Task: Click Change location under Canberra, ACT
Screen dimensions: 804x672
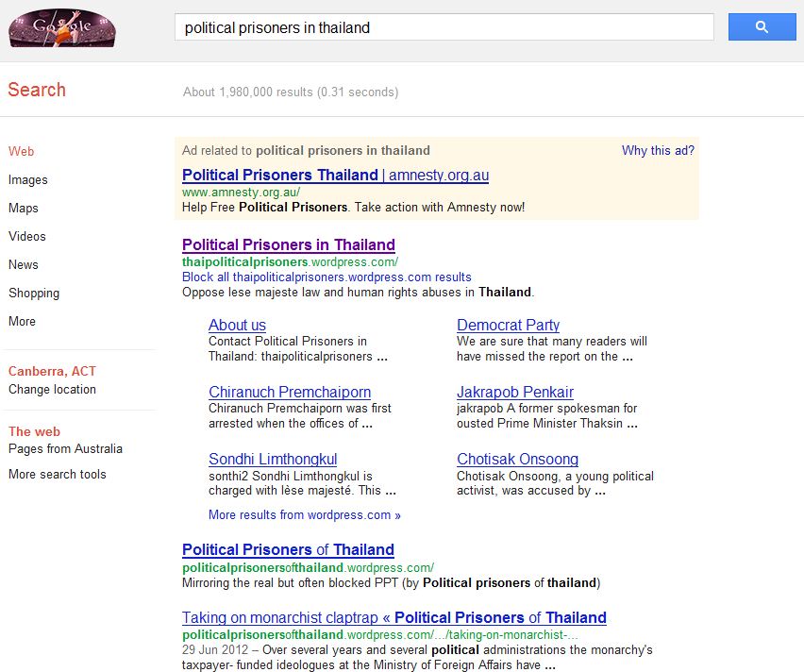Action: point(52,389)
